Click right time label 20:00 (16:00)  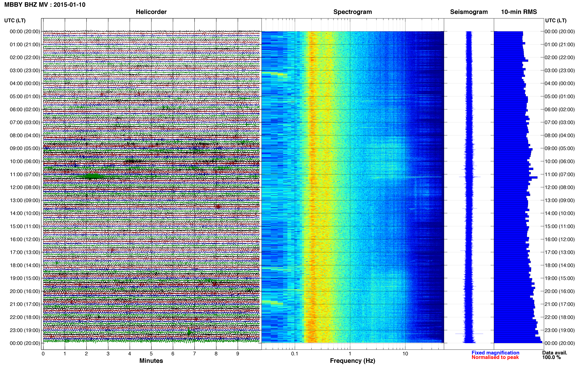click(560, 291)
